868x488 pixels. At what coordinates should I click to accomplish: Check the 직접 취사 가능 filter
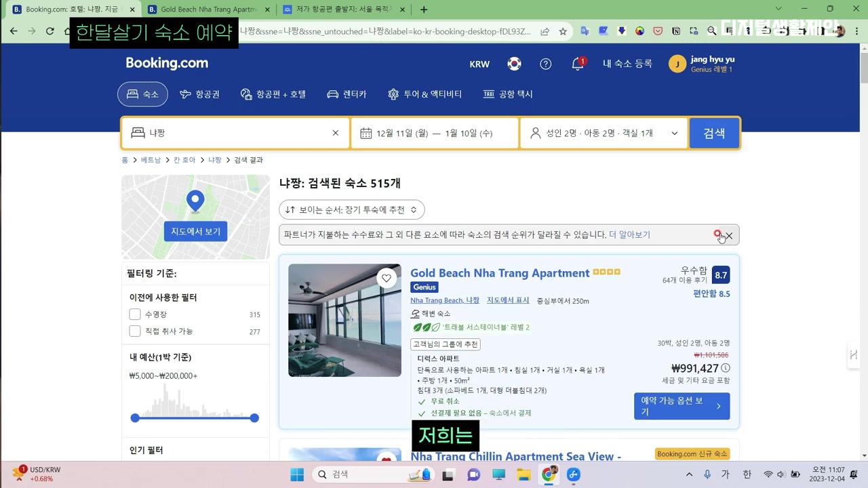pyautogui.click(x=135, y=331)
